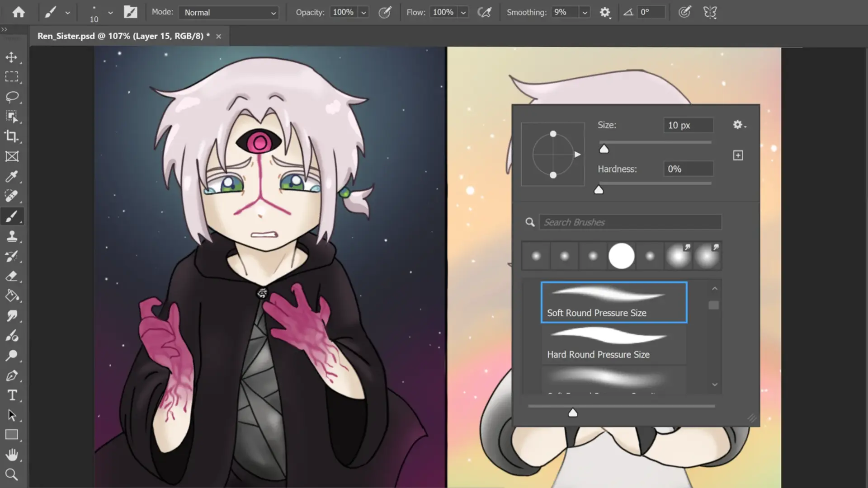
Task: Click the brush angle icon
Action: coord(628,12)
